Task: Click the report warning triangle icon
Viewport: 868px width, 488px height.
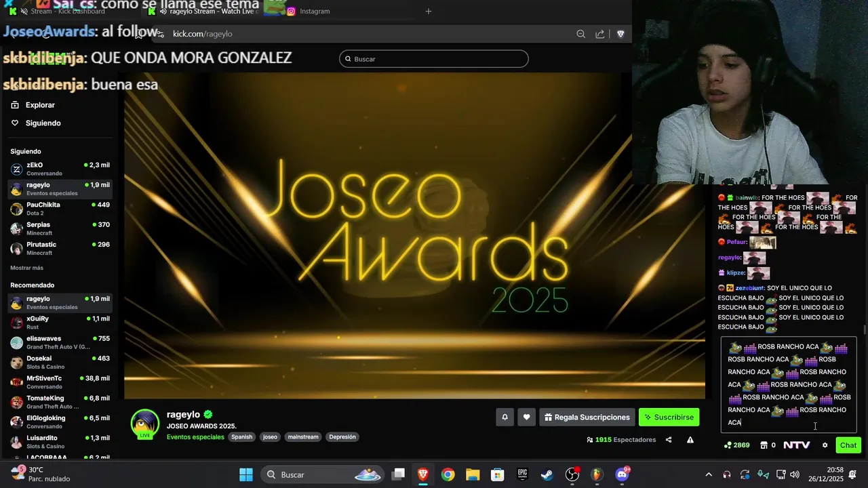Action: (690, 440)
